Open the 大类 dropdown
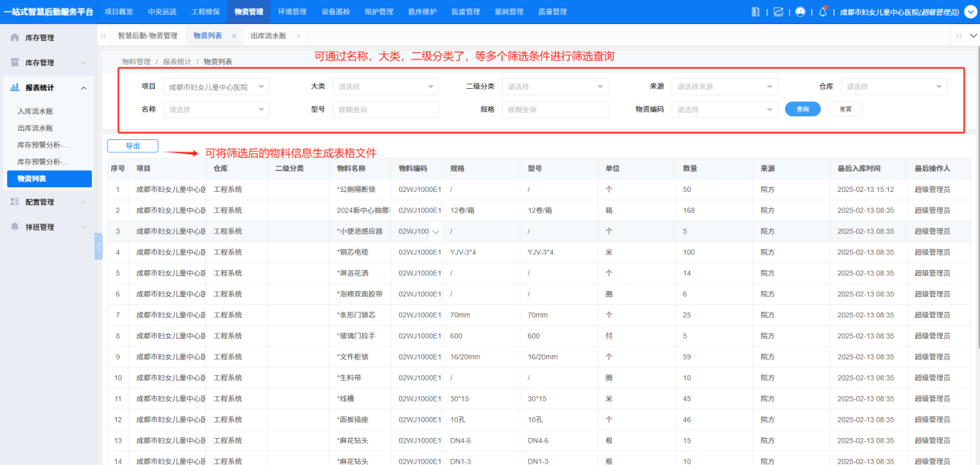This screenshot has height=465, width=980. (385, 87)
